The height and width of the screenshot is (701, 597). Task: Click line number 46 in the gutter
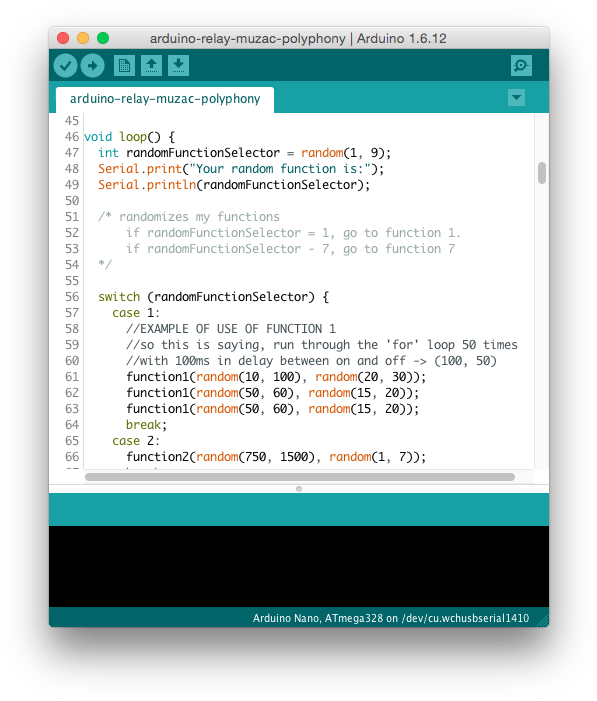click(x=72, y=137)
